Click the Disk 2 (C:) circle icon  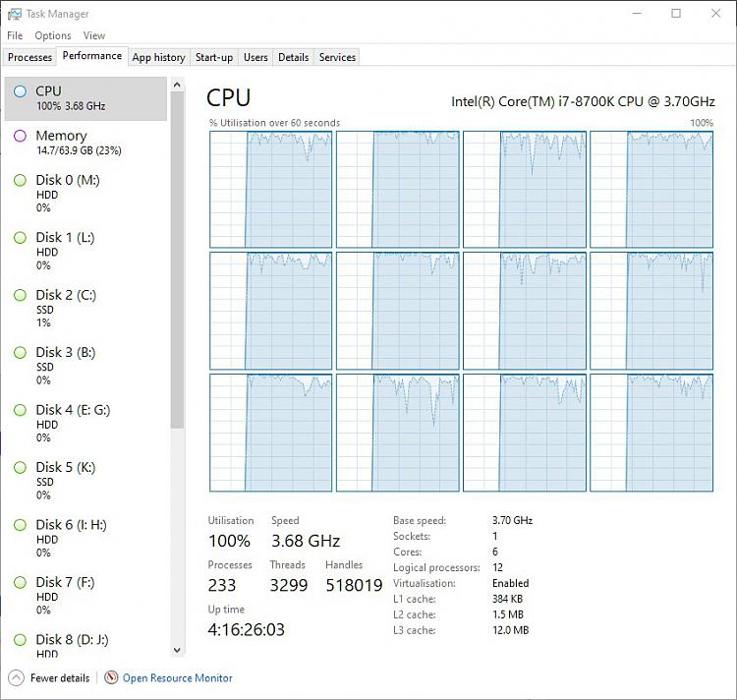click(21, 295)
